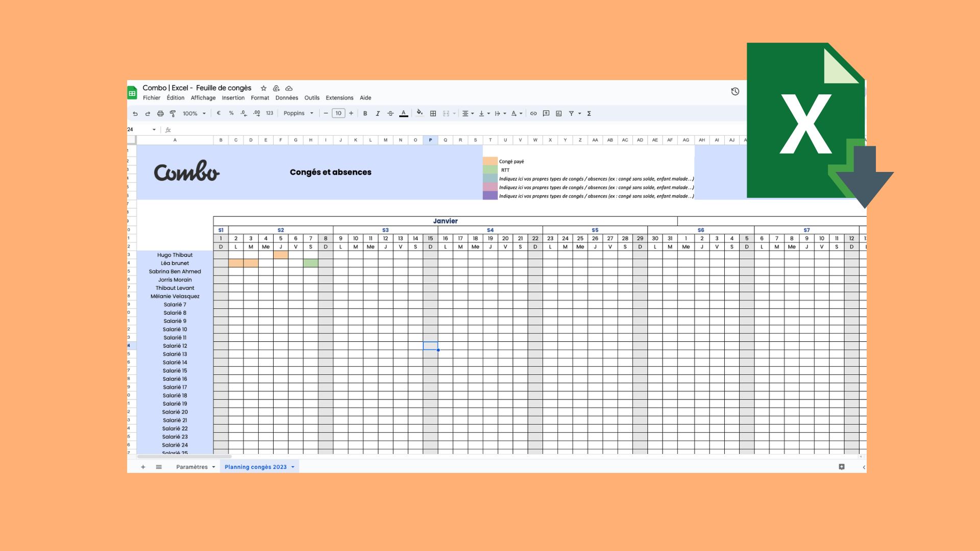The image size is (980, 551).
Task: Undo the last action
Action: click(x=135, y=113)
